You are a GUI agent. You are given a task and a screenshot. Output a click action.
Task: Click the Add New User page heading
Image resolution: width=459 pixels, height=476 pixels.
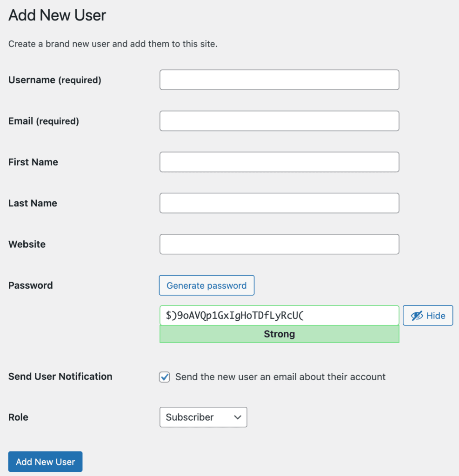(57, 15)
